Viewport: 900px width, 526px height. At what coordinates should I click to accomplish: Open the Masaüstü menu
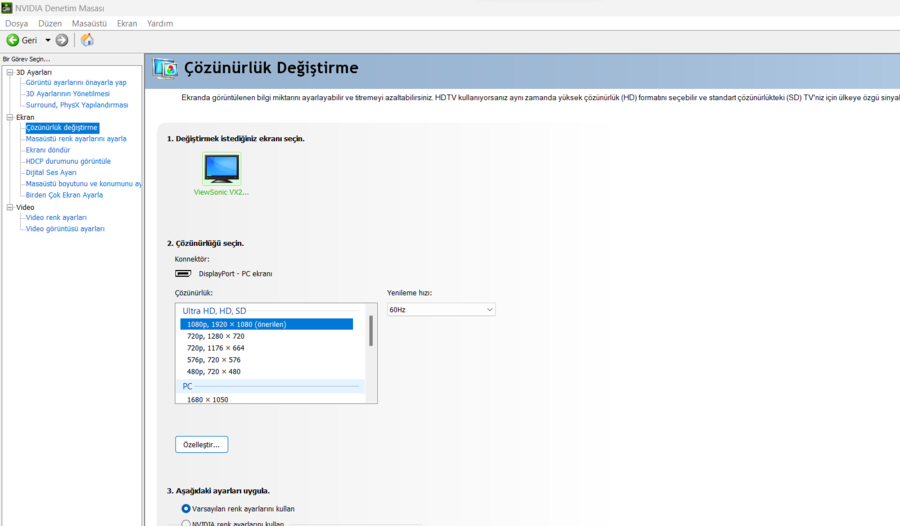pyautogui.click(x=89, y=24)
